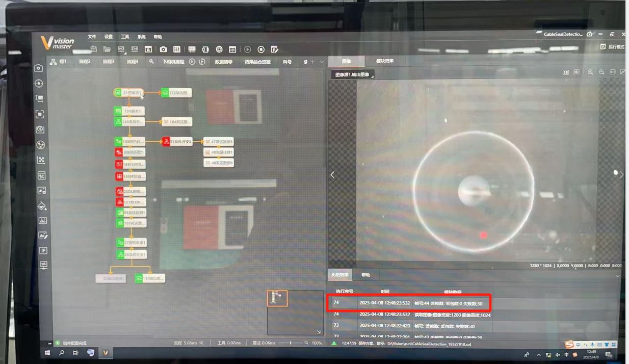Open the calibration tool group in sidebar
The image size is (629, 364).
coord(41,145)
